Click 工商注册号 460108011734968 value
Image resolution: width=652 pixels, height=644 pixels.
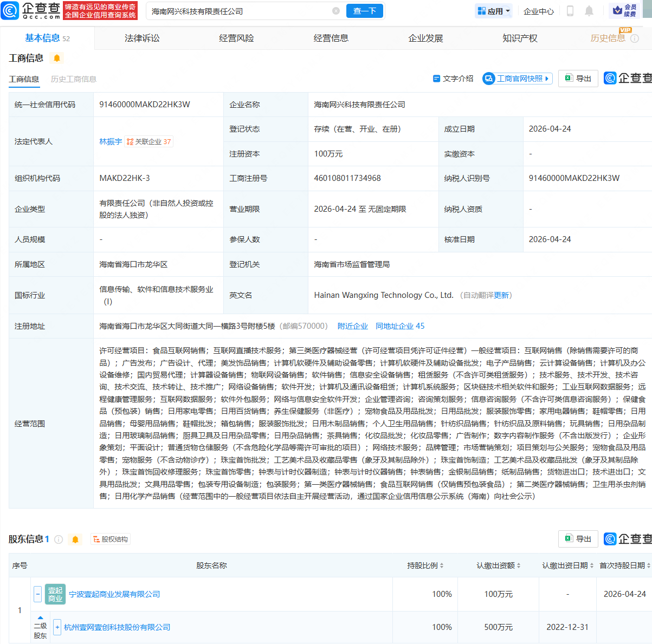coord(347,178)
